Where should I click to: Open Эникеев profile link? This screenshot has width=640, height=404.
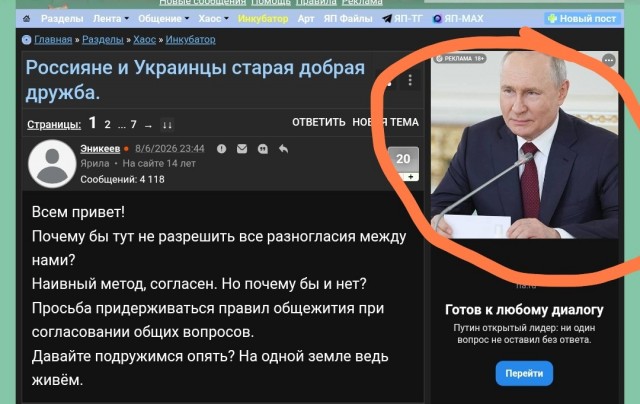[x=100, y=149]
